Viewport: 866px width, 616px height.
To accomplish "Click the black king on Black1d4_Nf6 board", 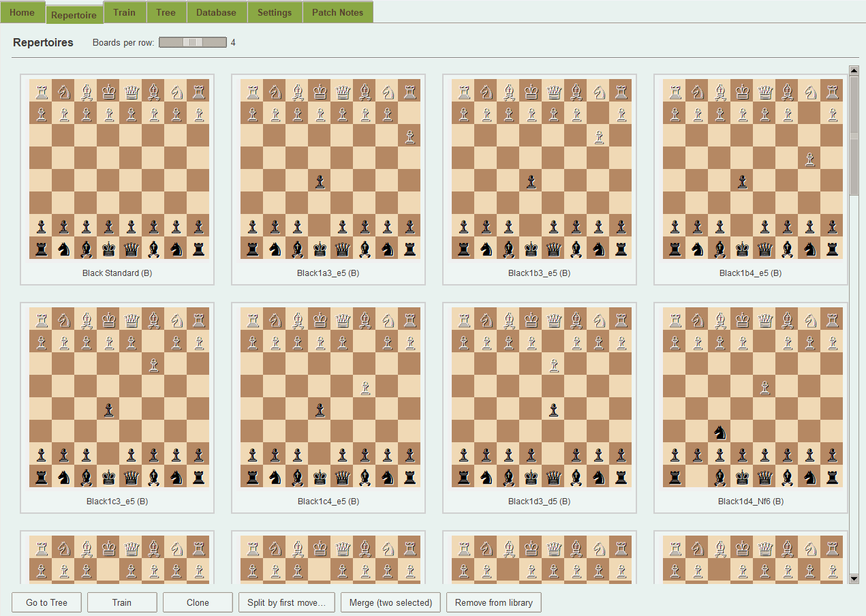I will [x=742, y=476].
